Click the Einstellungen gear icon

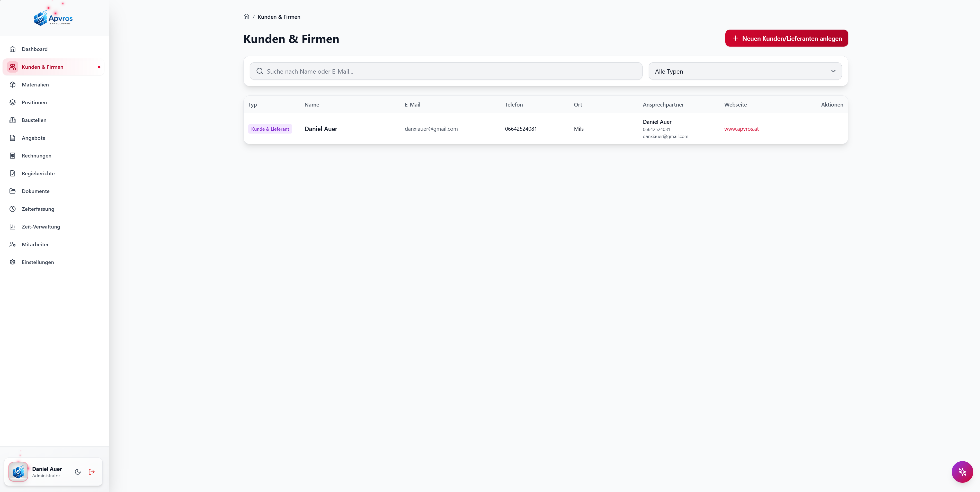pyautogui.click(x=13, y=262)
